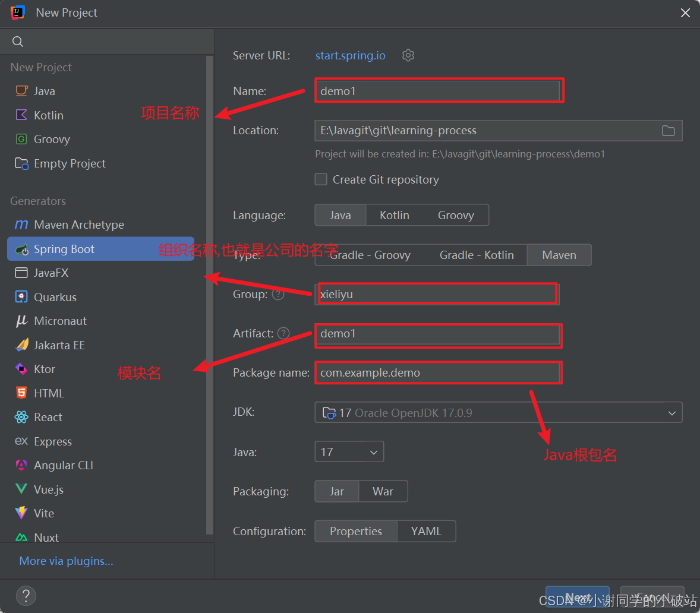Select War packaging

[x=383, y=491]
